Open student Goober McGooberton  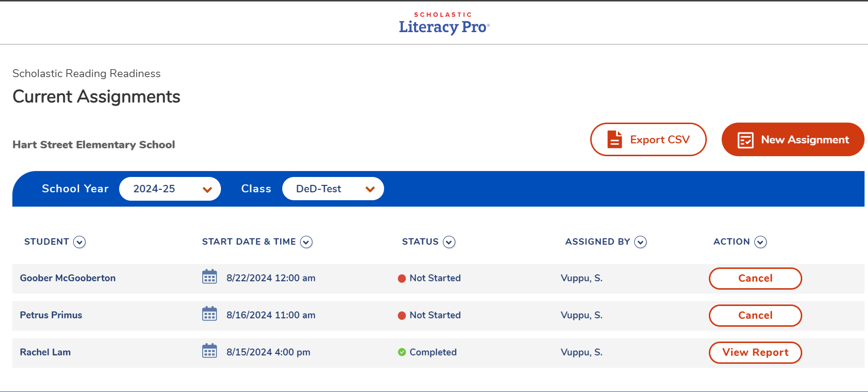pos(68,278)
